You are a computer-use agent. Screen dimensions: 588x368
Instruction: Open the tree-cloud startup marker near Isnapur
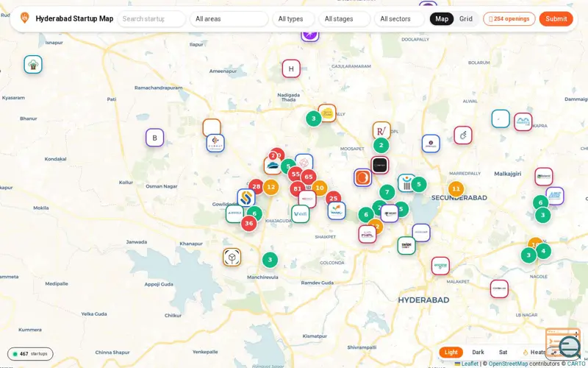[33, 65]
